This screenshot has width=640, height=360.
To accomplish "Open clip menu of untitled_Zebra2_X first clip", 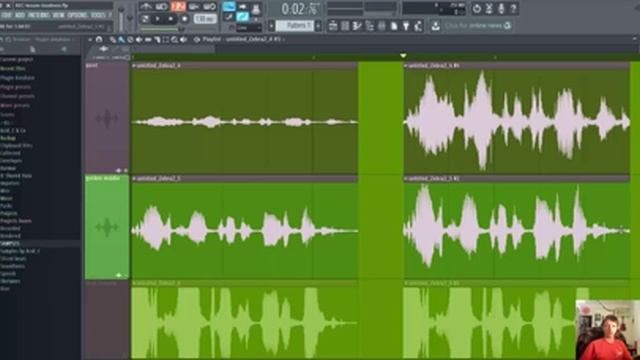I will pyautogui.click(x=134, y=65).
